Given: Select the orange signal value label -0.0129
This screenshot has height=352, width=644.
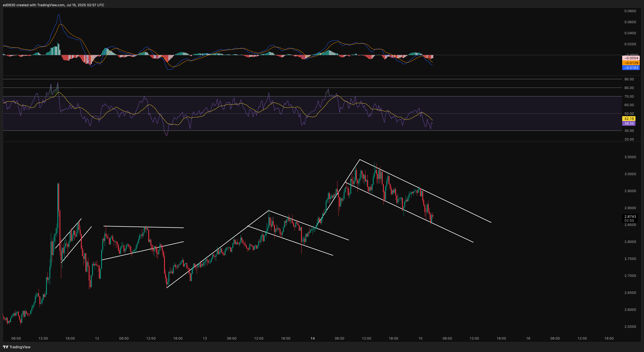Looking at the screenshot, I should (631, 63).
